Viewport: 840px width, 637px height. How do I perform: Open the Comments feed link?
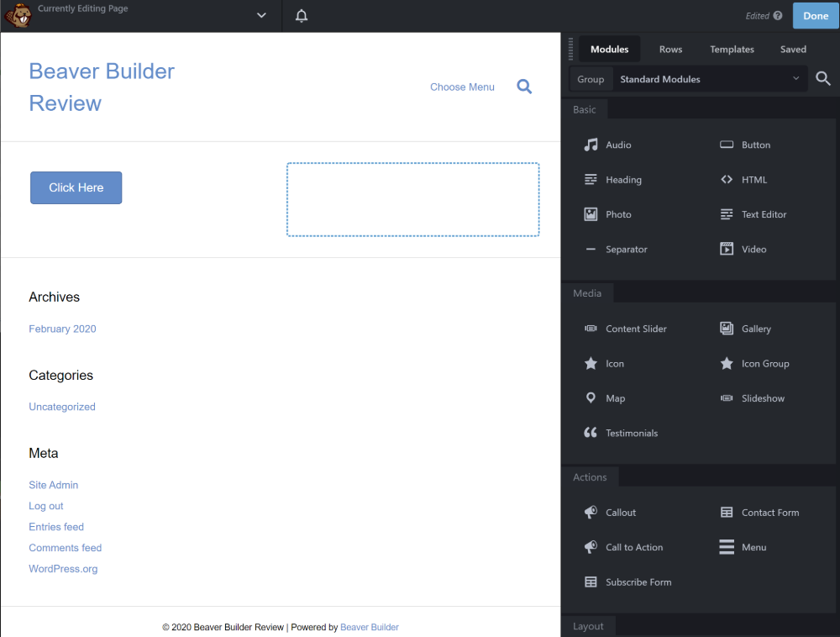tap(66, 548)
